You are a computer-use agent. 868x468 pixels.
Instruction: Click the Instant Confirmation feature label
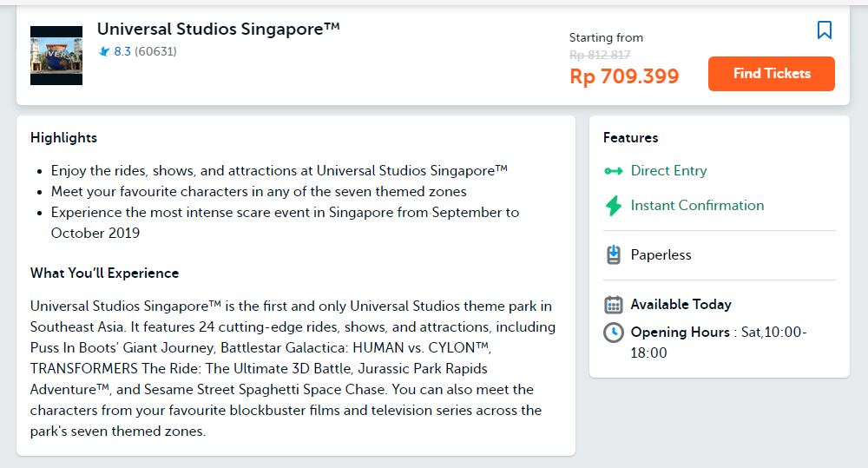697,206
